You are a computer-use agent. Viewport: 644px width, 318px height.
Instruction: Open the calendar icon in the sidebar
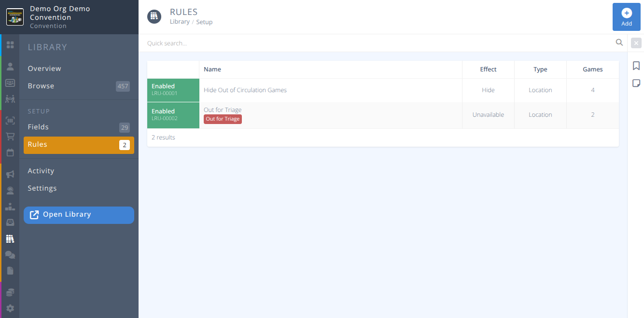10,152
